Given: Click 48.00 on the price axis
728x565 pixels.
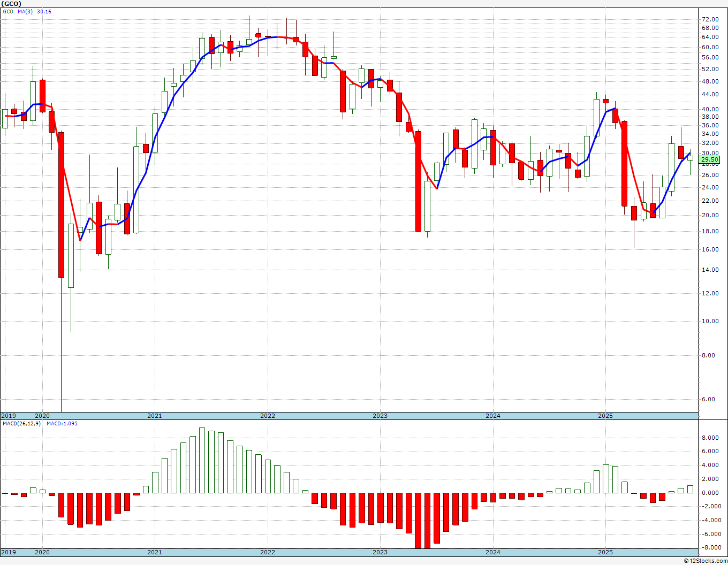Looking at the screenshot, I should 710,81.
